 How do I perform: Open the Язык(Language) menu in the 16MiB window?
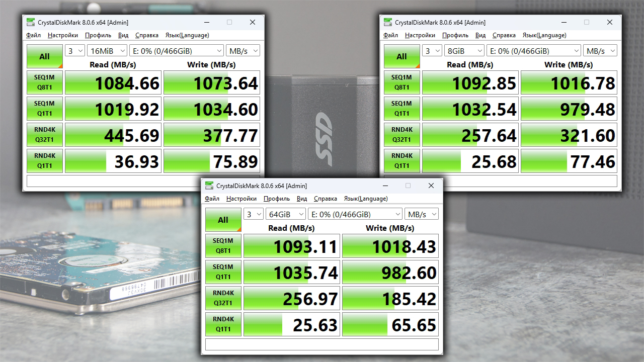pyautogui.click(x=187, y=35)
